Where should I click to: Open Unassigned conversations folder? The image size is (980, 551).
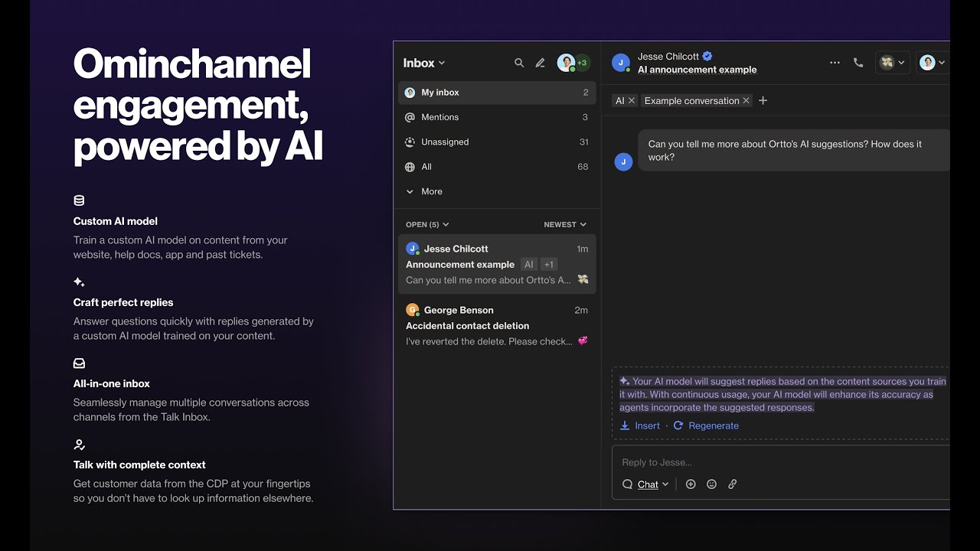[497, 142]
